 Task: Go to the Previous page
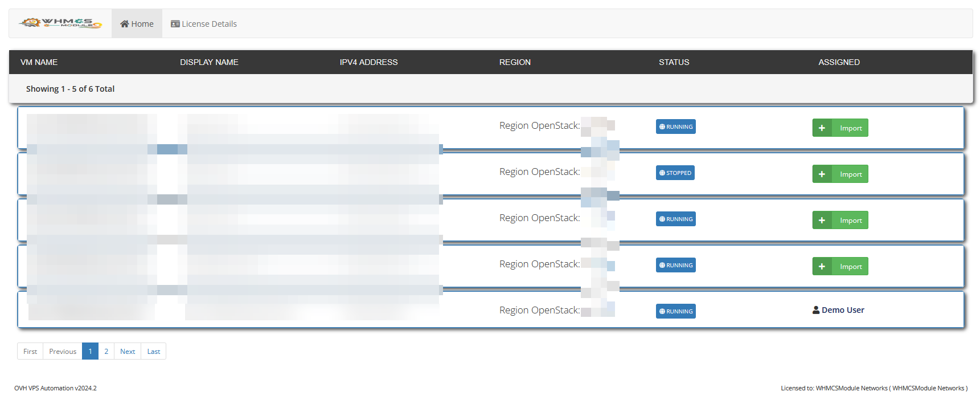pyautogui.click(x=63, y=351)
